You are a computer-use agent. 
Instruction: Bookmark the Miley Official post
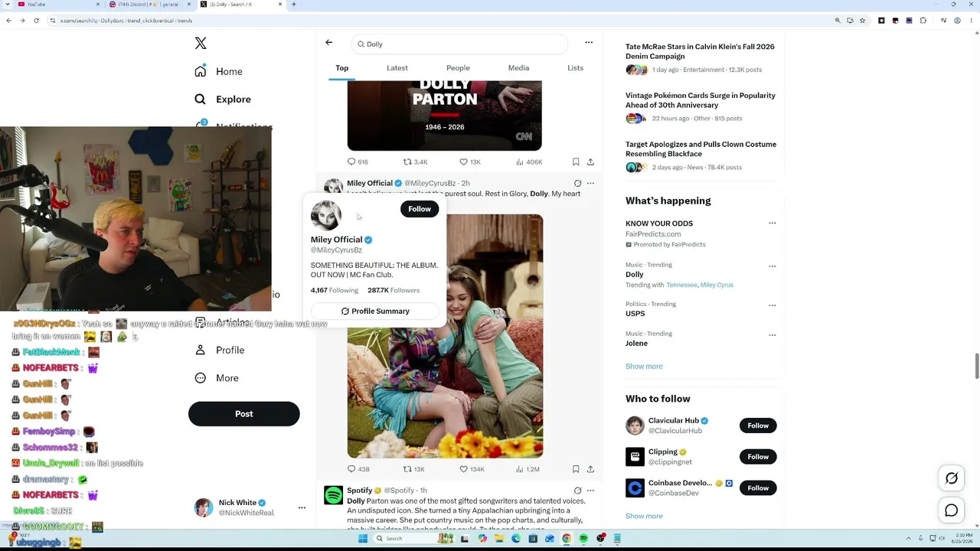[x=576, y=469]
